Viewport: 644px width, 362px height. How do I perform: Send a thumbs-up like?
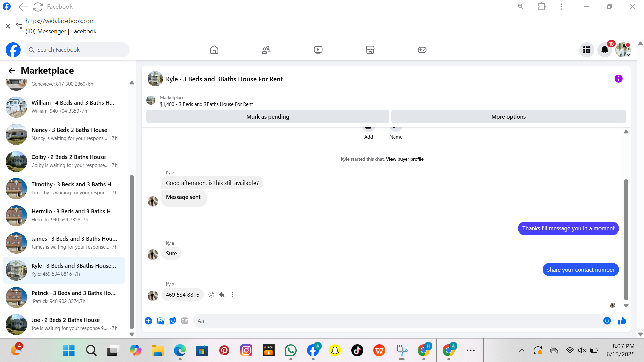(622, 321)
